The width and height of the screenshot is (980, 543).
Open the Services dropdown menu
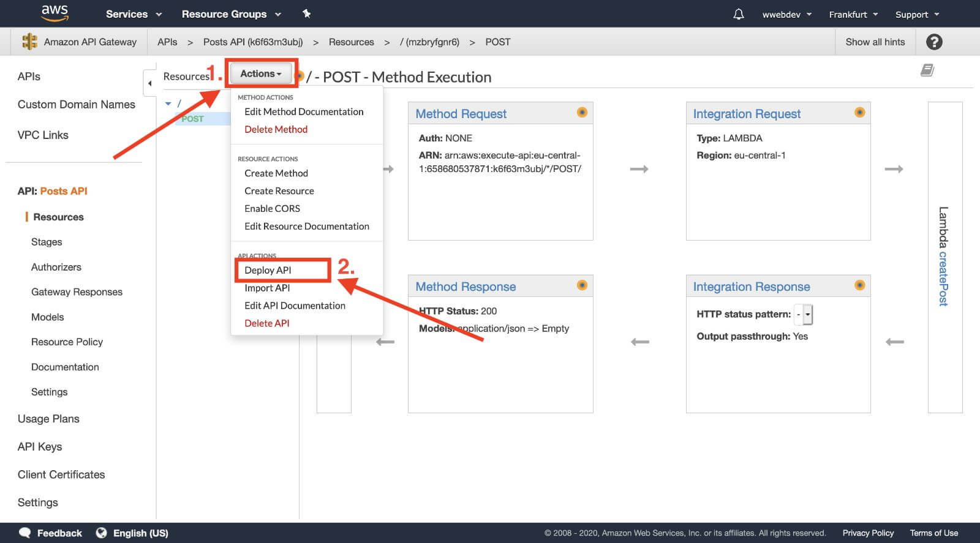click(x=134, y=14)
